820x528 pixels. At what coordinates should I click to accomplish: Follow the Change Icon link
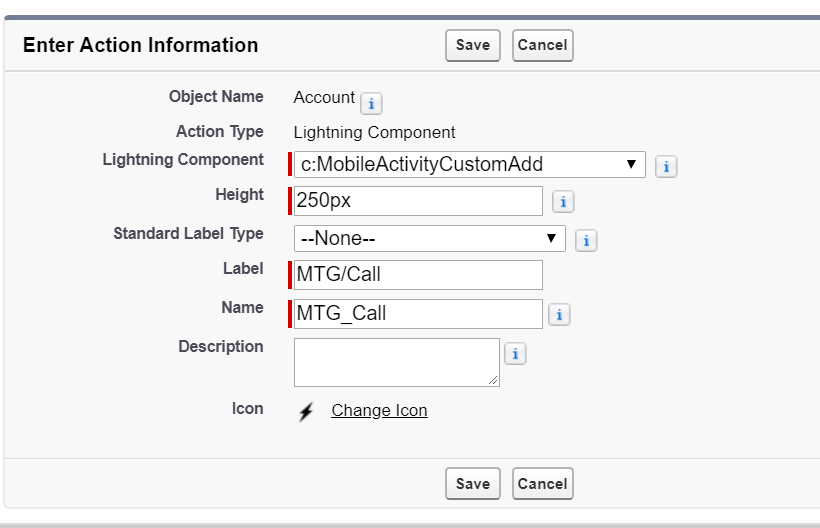(379, 411)
